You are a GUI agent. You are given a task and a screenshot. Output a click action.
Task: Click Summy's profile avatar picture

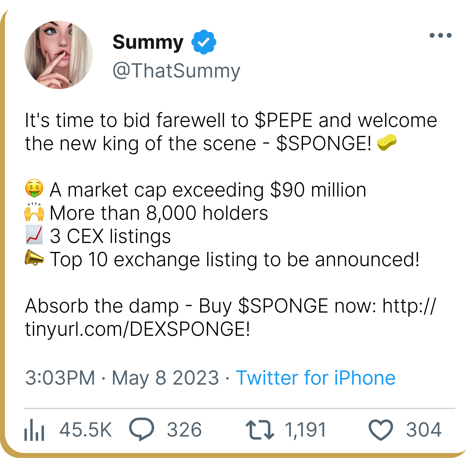click(59, 55)
